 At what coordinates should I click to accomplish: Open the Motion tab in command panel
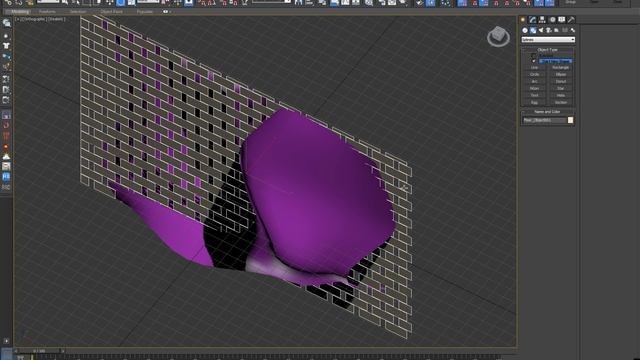(x=552, y=20)
